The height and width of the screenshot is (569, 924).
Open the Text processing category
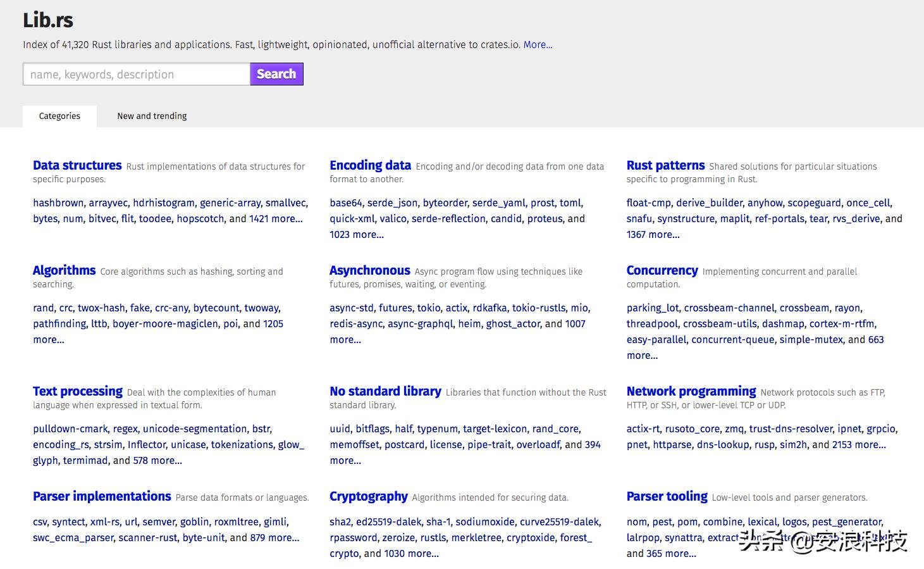[78, 391]
